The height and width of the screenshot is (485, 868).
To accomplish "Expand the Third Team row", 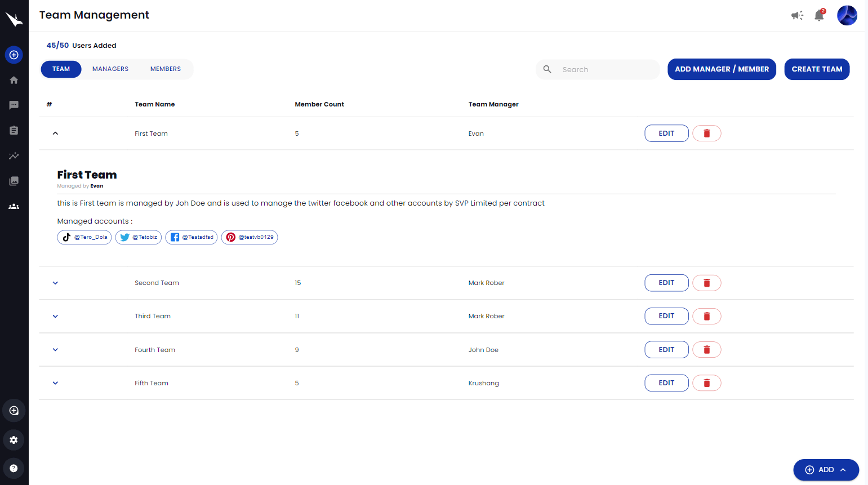I will [55, 317].
